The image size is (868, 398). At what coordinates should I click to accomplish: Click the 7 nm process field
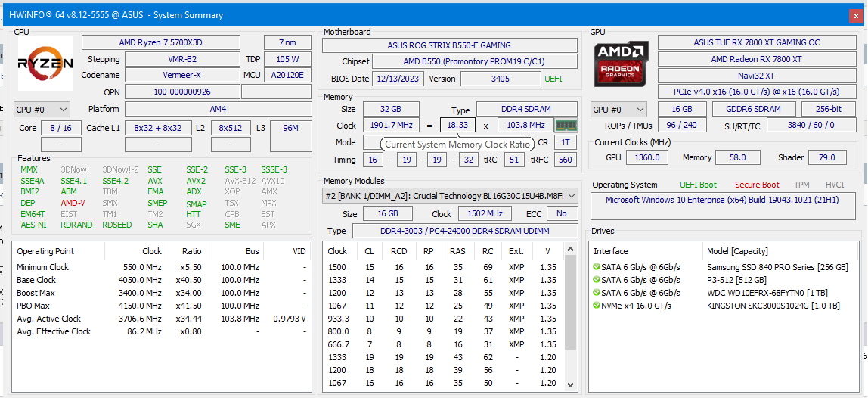point(287,42)
